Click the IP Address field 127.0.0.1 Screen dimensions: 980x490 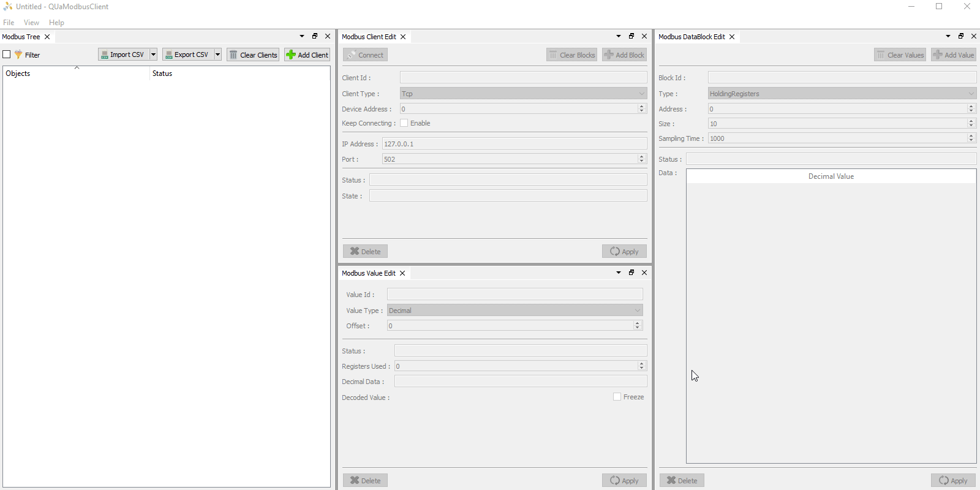[x=514, y=143]
